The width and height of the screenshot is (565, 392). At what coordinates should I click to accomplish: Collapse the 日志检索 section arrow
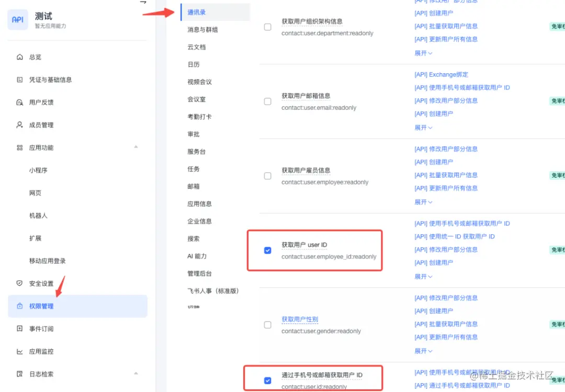tap(136, 373)
